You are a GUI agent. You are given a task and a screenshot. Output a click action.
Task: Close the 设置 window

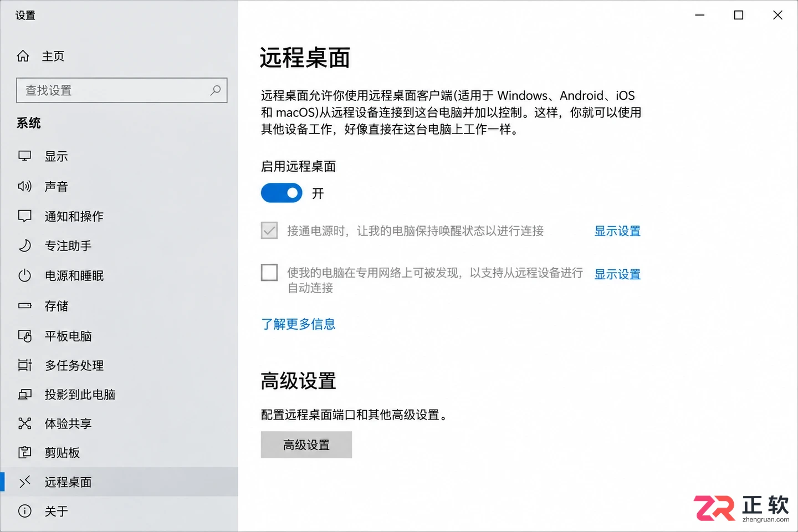(x=777, y=15)
